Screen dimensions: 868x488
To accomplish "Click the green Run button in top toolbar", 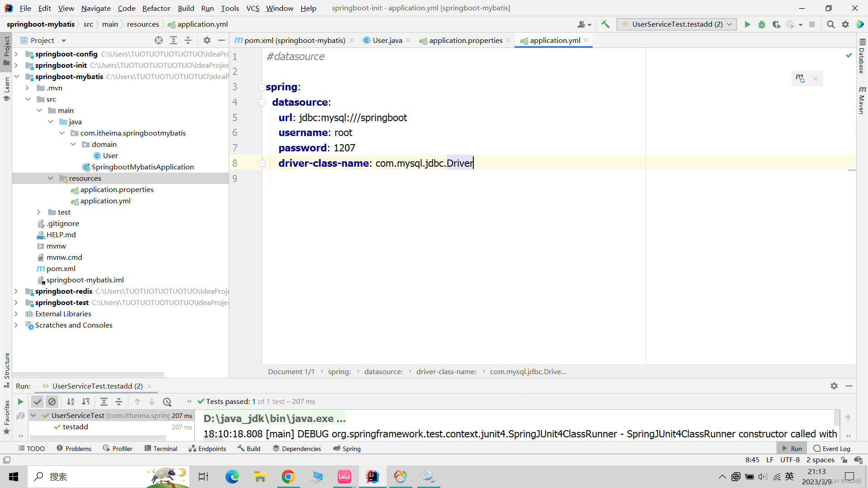I will (x=747, y=24).
